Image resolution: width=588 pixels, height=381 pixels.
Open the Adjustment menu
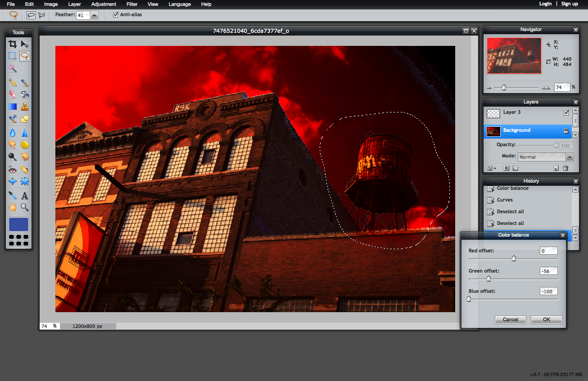[104, 4]
